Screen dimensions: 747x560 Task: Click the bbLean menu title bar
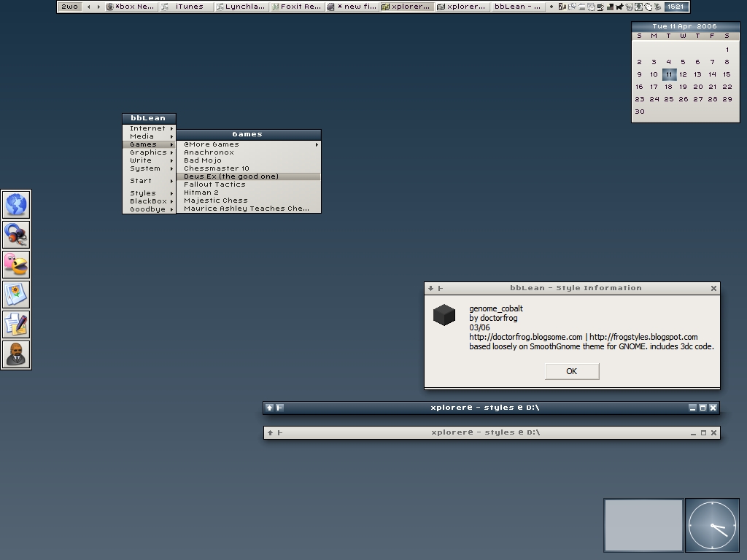149,118
